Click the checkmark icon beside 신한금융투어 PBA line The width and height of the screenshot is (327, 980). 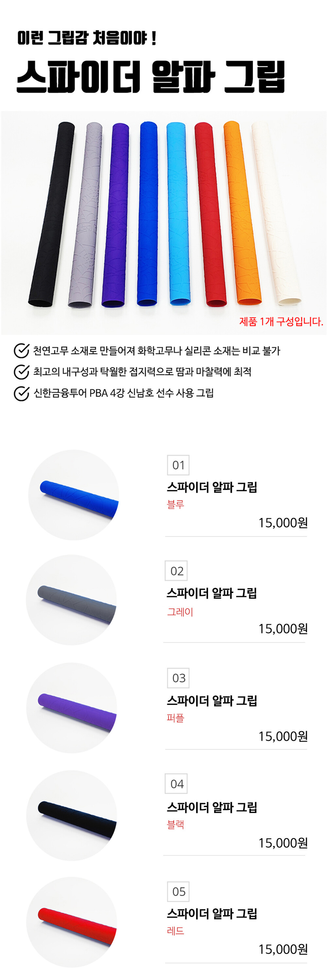click(x=21, y=393)
